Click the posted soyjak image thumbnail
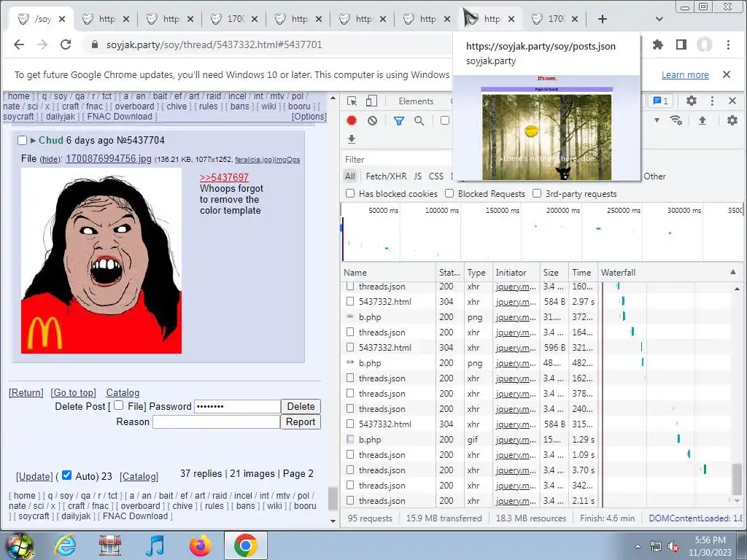Viewport: 747px width, 560px height. (x=101, y=260)
